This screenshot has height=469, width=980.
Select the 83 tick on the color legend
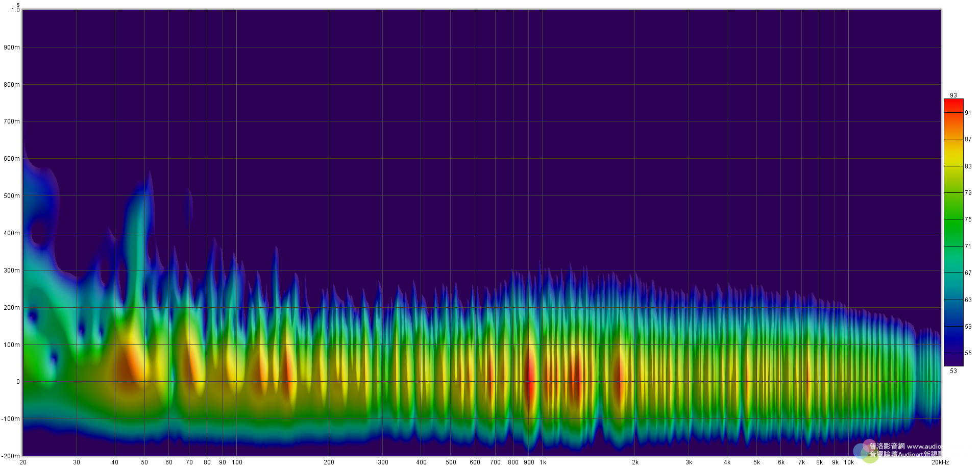click(968, 166)
